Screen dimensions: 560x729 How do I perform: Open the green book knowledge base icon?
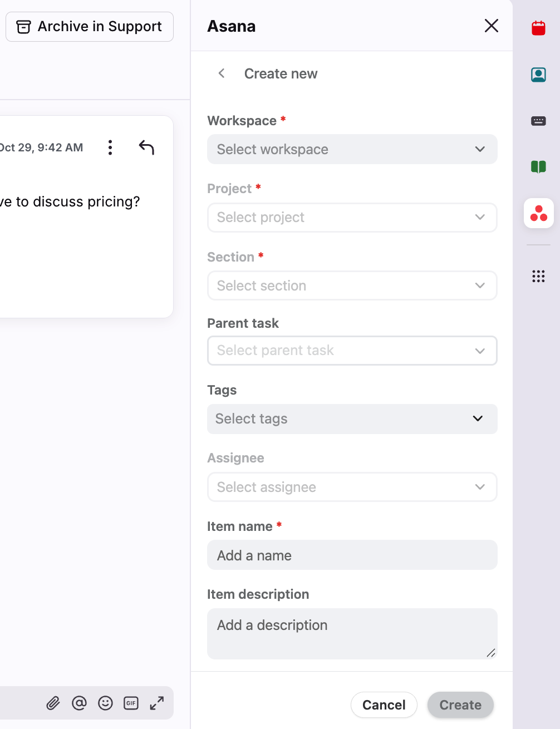(538, 166)
